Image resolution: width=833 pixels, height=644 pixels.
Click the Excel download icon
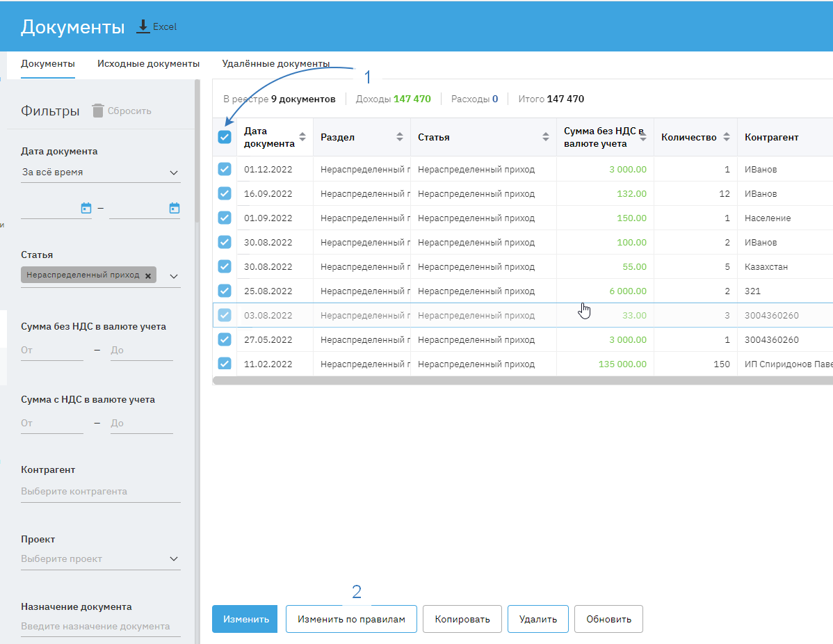(143, 26)
